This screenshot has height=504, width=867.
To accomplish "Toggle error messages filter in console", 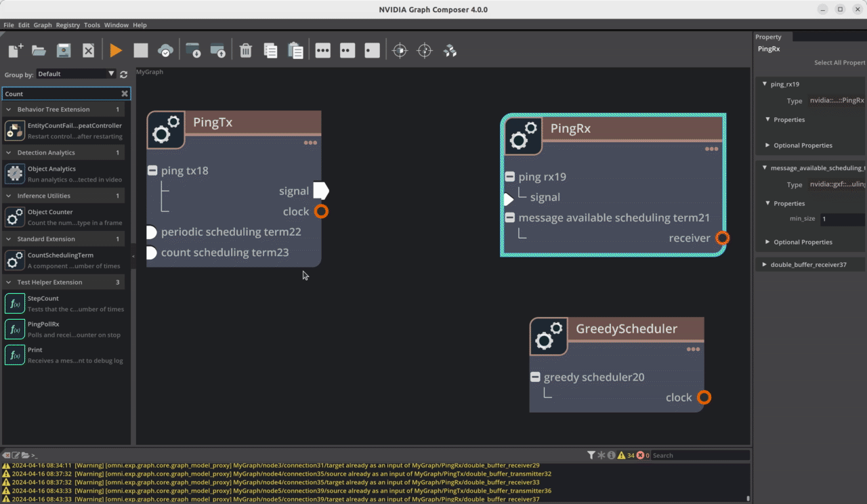I will click(x=640, y=455).
